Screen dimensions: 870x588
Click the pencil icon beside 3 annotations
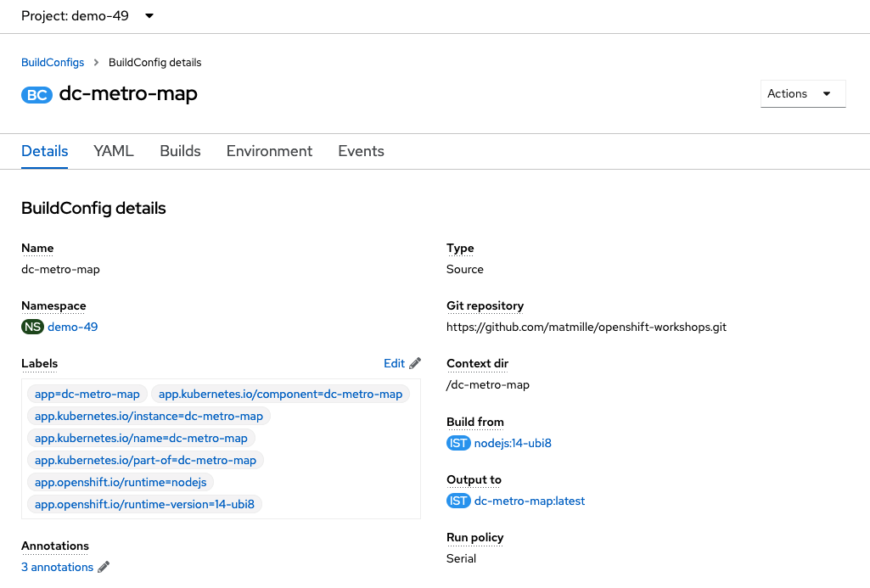[104, 567]
